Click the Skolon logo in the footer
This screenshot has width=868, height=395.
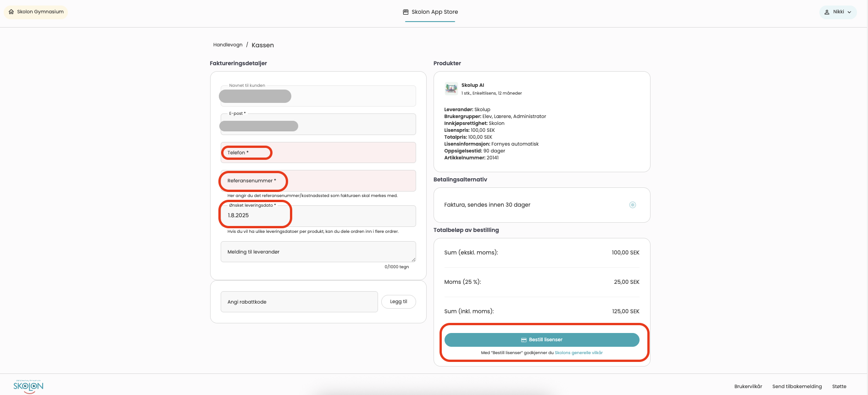click(x=28, y=386)
